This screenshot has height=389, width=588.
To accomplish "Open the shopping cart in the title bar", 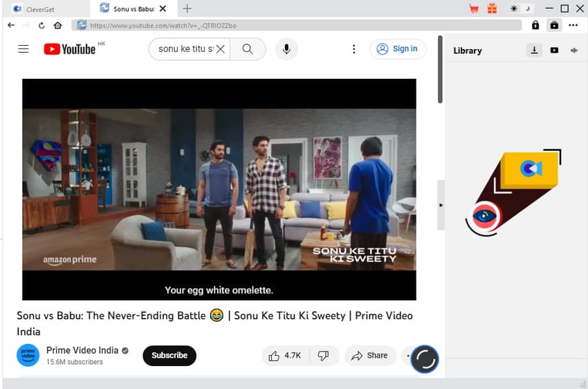I will point(474,8).
